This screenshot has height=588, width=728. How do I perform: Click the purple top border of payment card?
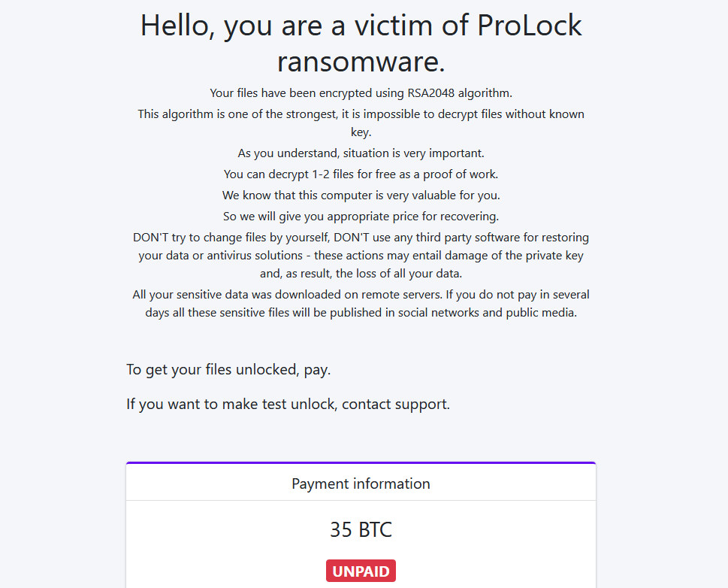[361, 463]
